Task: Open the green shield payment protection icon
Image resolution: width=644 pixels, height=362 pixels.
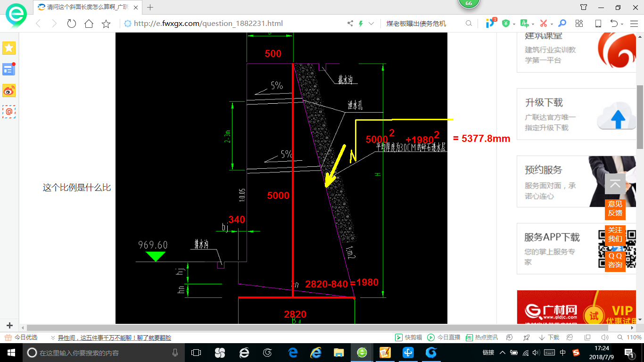Action: 506,23
